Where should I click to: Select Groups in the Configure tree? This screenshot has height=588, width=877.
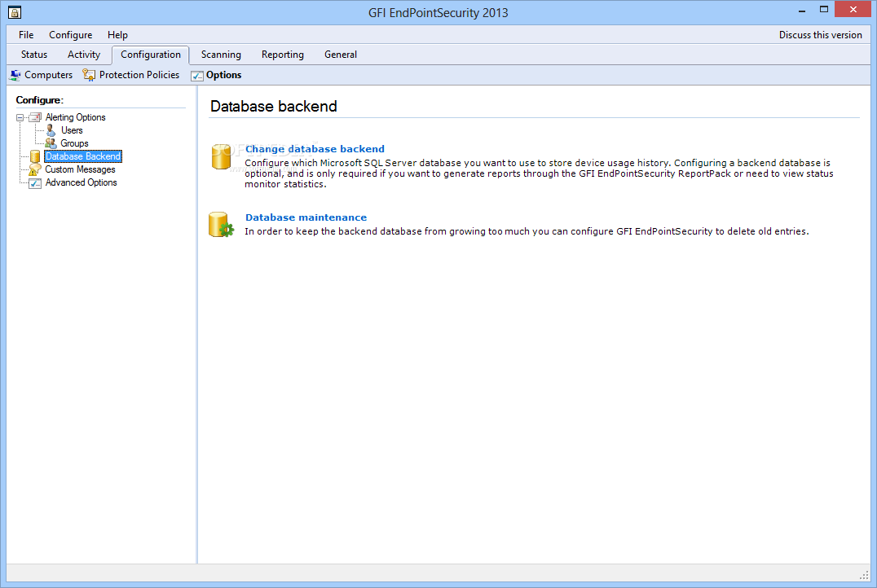pos(74,143)
